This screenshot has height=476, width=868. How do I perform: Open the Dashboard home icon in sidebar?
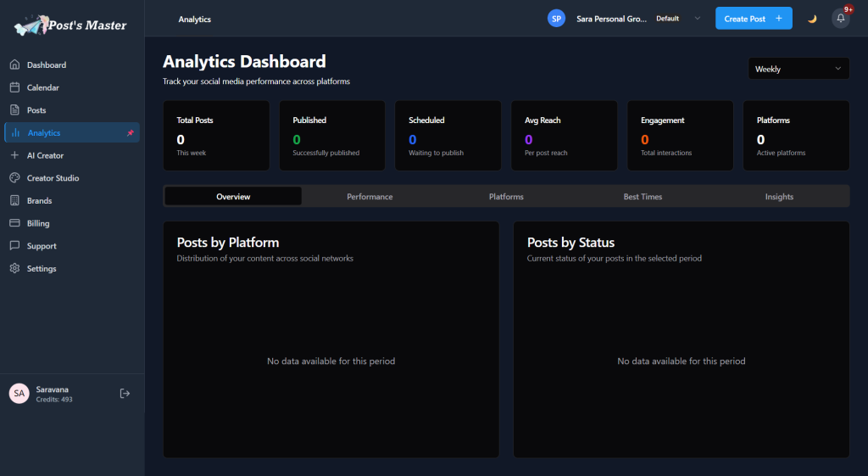coord(14,65)
